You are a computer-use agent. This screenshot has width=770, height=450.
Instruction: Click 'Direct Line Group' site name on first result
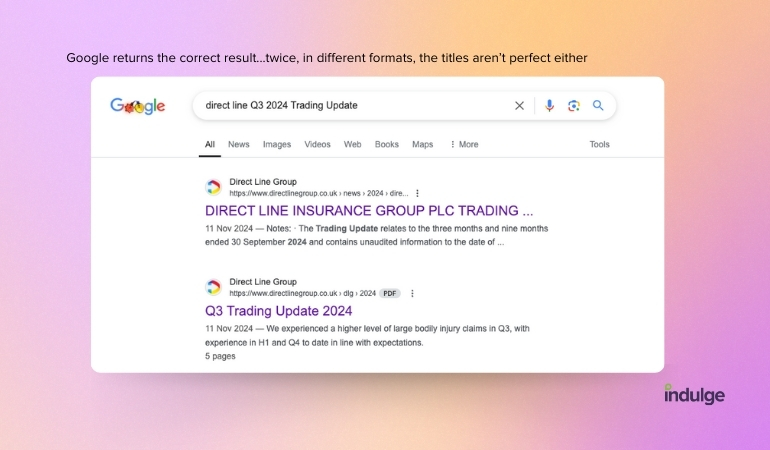coord(263,182)
